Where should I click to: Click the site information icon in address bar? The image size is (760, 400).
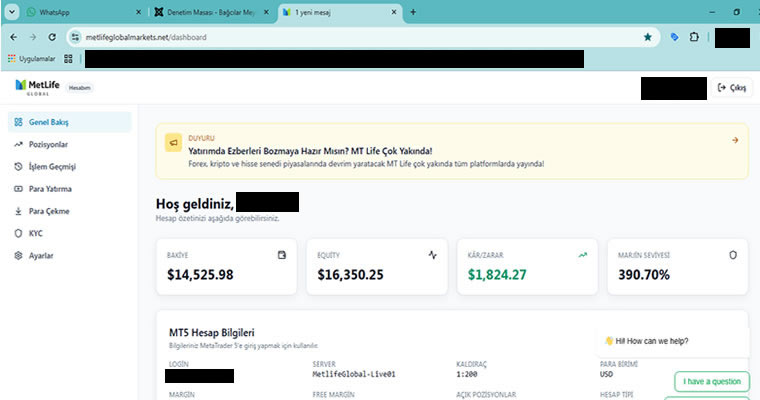tap(75, 37)
